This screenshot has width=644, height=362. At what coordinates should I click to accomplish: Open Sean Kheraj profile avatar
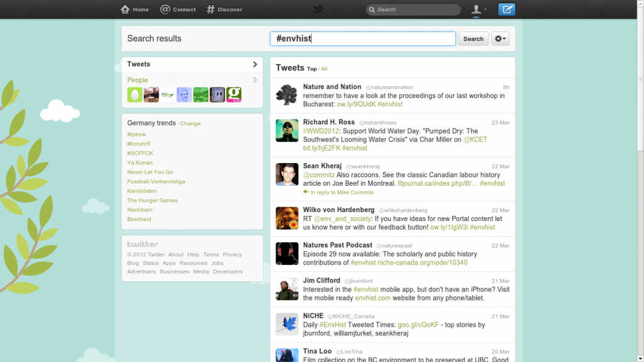[x=287, y=174]
